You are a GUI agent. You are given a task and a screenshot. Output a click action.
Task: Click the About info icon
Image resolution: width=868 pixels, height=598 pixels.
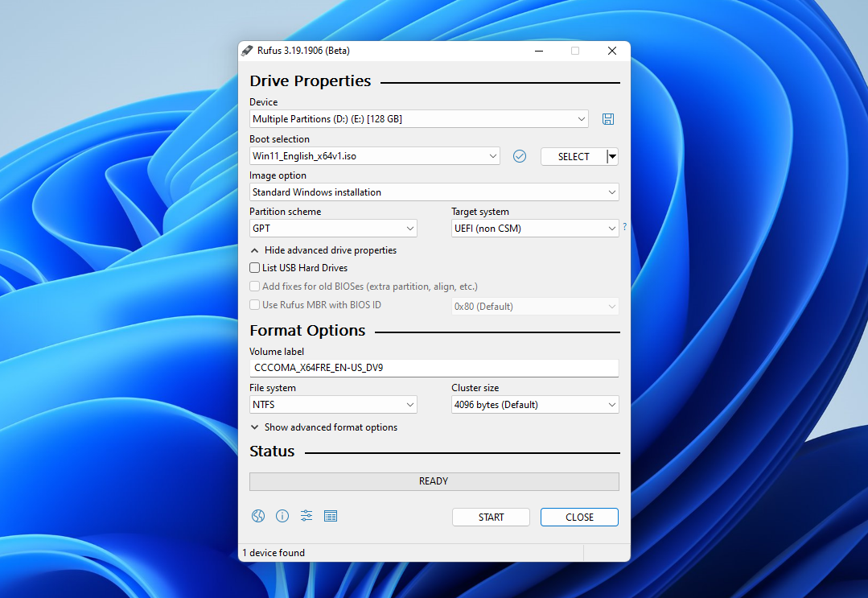pos(282,516)
